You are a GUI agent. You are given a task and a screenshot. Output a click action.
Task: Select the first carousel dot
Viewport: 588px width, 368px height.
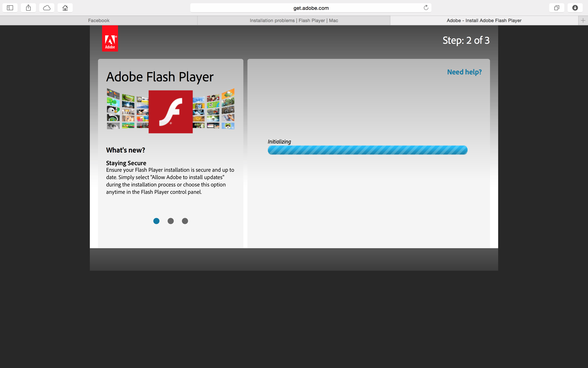[x=156, y=221]
